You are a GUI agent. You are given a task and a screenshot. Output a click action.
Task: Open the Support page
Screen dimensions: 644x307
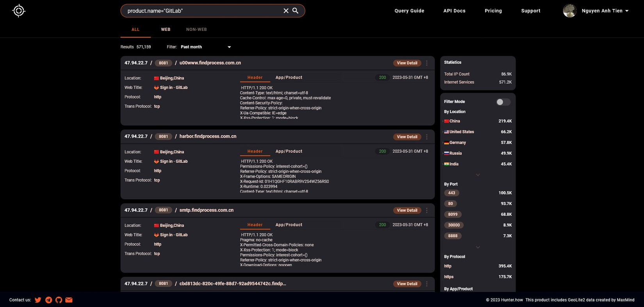[531, 11]
